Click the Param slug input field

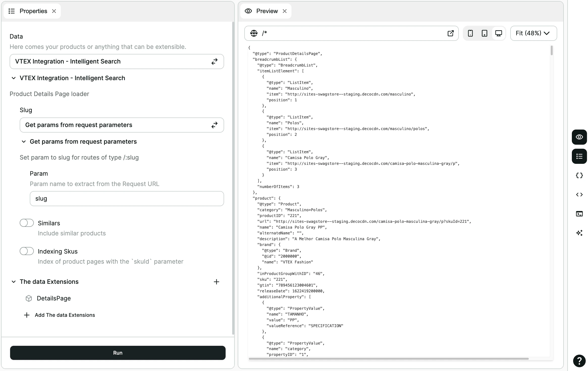coord(127,199)
